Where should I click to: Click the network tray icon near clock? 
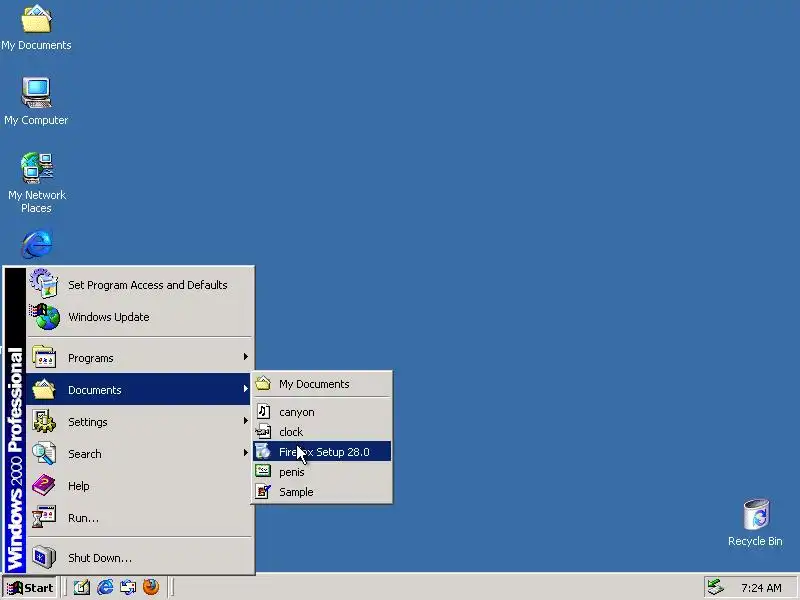click(716, 587)
